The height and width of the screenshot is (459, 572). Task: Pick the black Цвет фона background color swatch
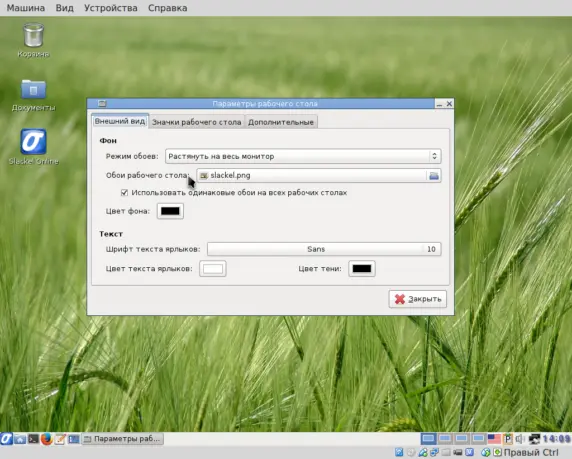[x=170, y=211]
